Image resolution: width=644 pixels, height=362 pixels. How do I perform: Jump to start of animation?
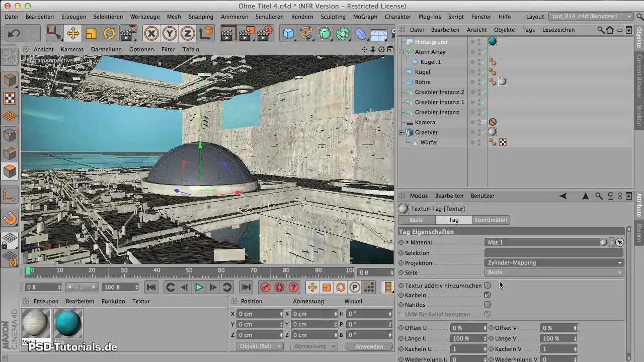tap(151, 287)
